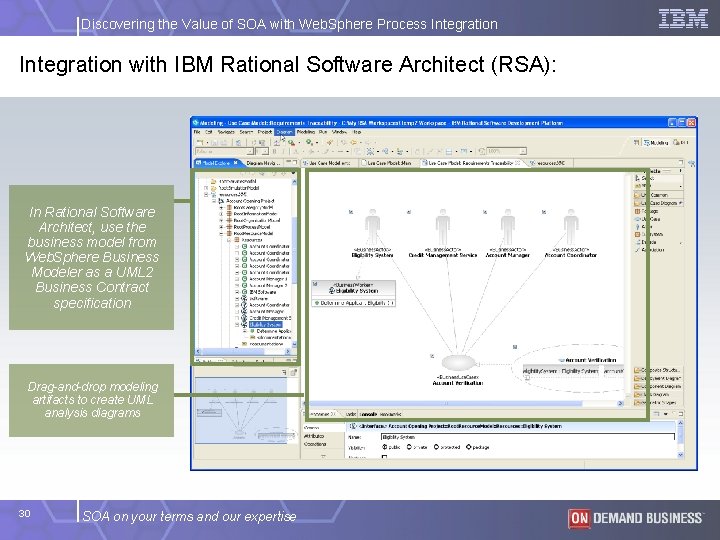Click the Open Perspective icon
This screenshot has width=720, height=540.
pyautogui.click(x=636, y=143)
